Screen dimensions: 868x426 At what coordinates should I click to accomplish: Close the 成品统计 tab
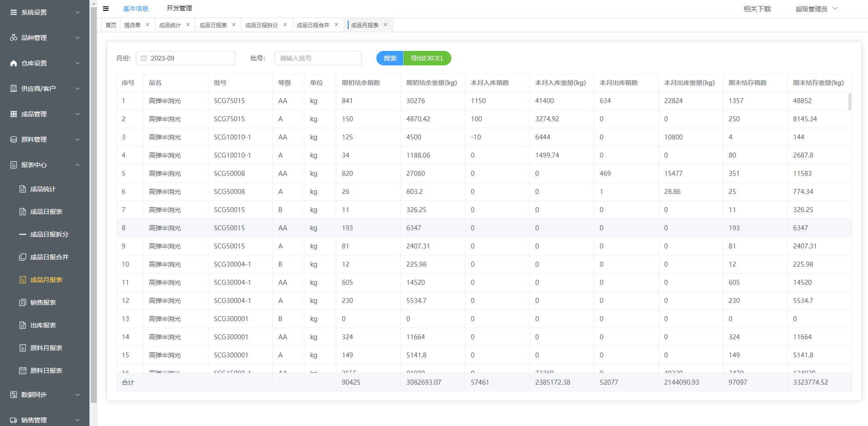188,25
